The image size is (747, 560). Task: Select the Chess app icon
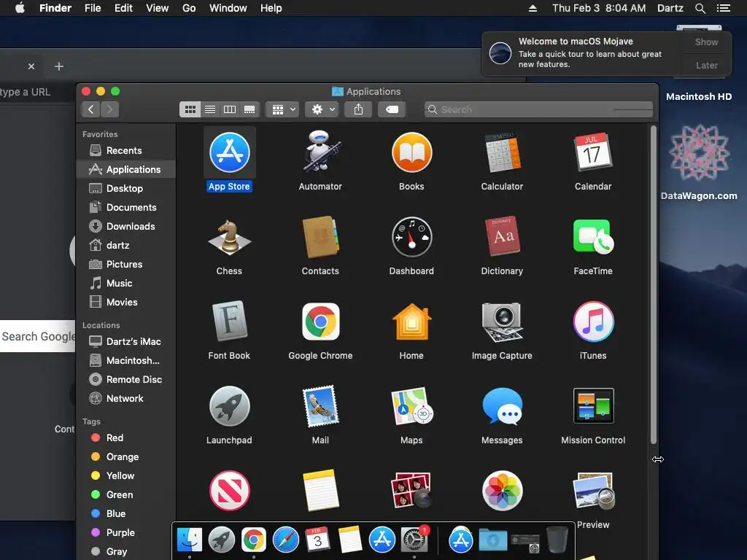click(x=230, y=237)
